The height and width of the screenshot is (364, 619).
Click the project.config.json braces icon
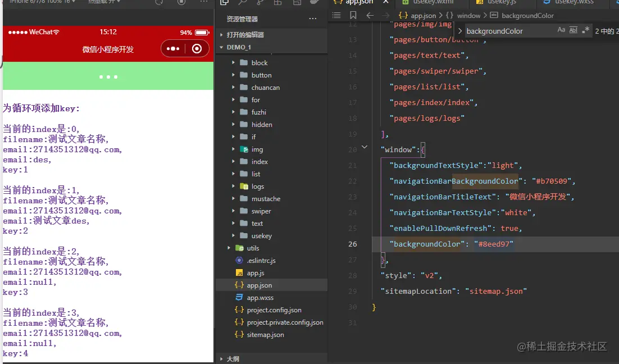(x=239, y=310)
